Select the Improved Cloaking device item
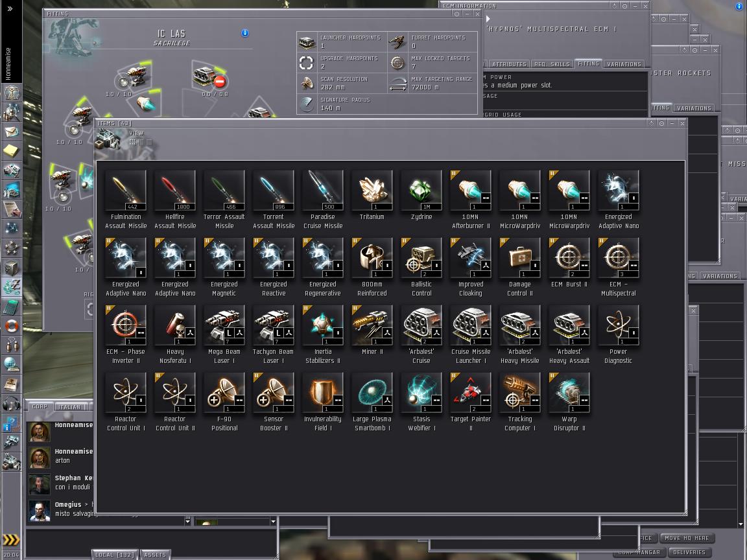The image size is (747, 560). coord(471,268)
